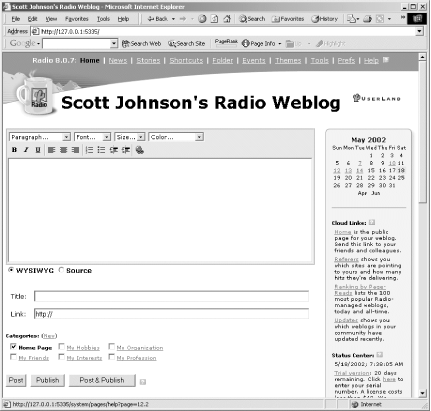Click the UserLand logo

[376, 98]
